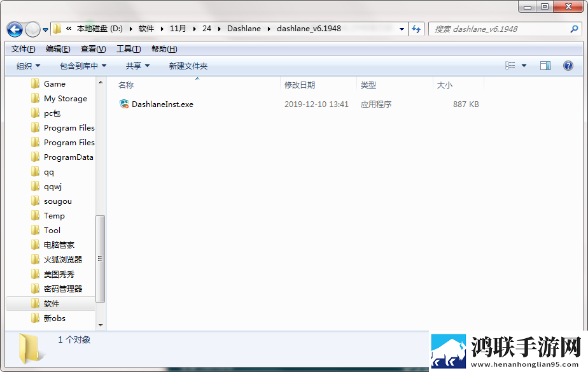Expand the arrow after the Dashlane breadcrumb
This screenshot has height=372, width=588.
click(x=269, y=29)
